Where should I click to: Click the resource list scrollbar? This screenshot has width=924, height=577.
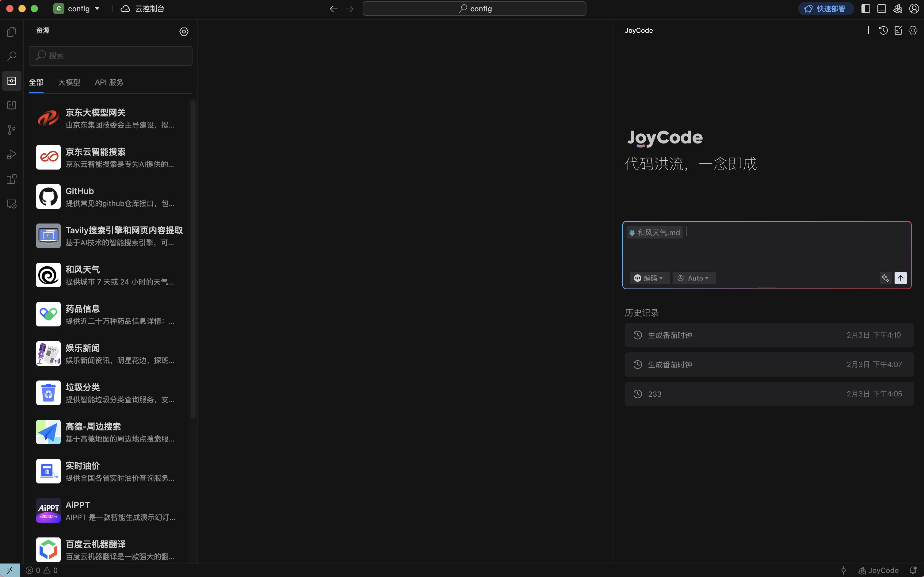coord(193,259)
